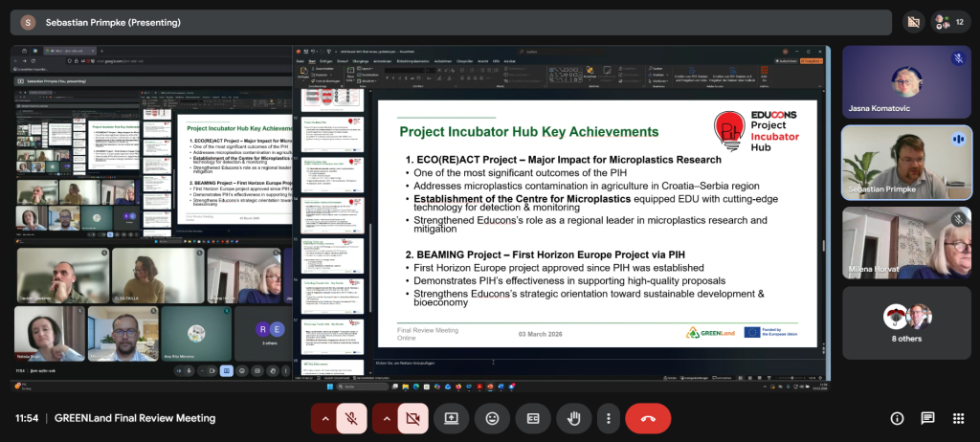Click the 8 others participants tile
The width and height of the screenshot is (980, 442).
coord(906,323)
